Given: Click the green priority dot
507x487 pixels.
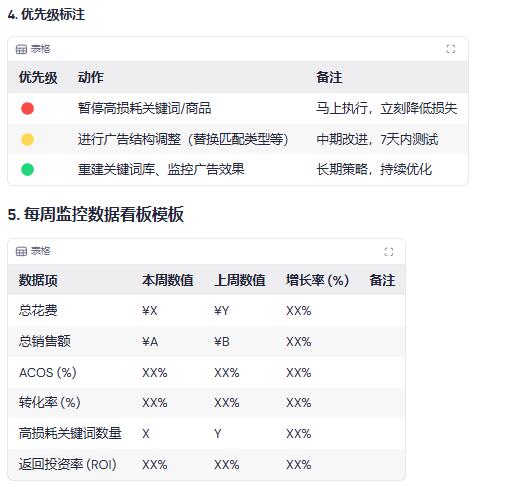Looking at the screenshot, I should click(x=27, y=169).
